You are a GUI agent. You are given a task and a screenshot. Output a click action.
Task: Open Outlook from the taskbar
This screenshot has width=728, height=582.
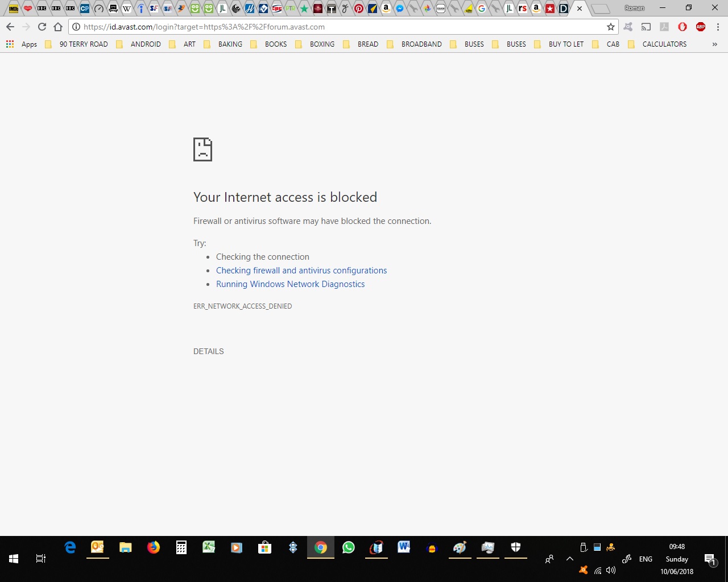click(x=98, y=547)
